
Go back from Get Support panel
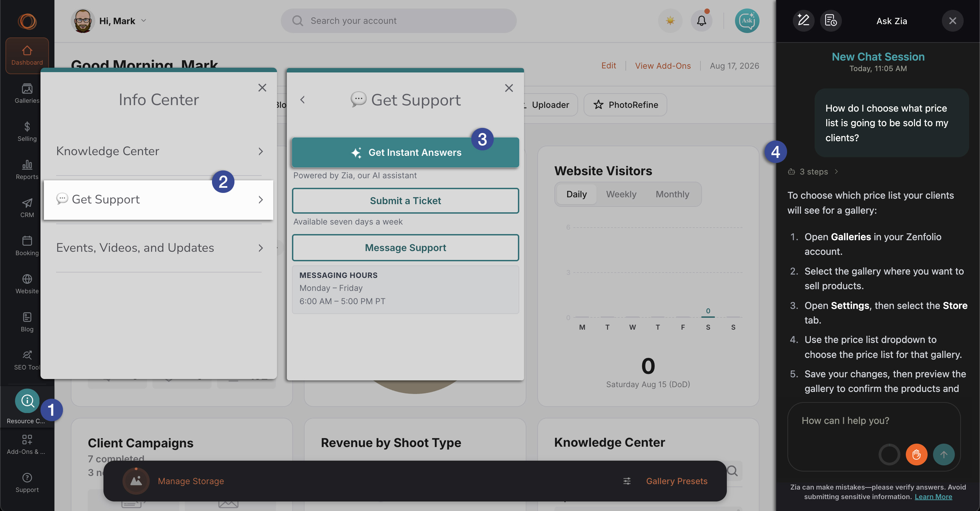pos(303,100)
